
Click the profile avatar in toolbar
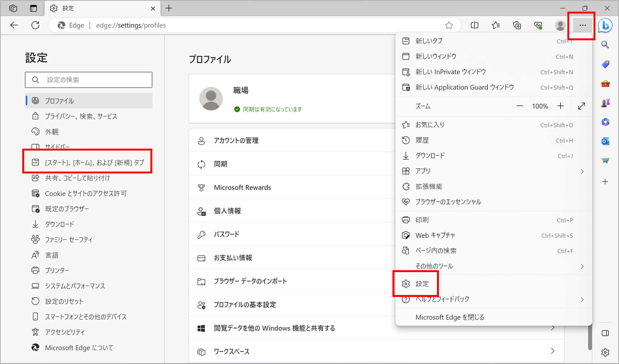click(x=560, y=25)
